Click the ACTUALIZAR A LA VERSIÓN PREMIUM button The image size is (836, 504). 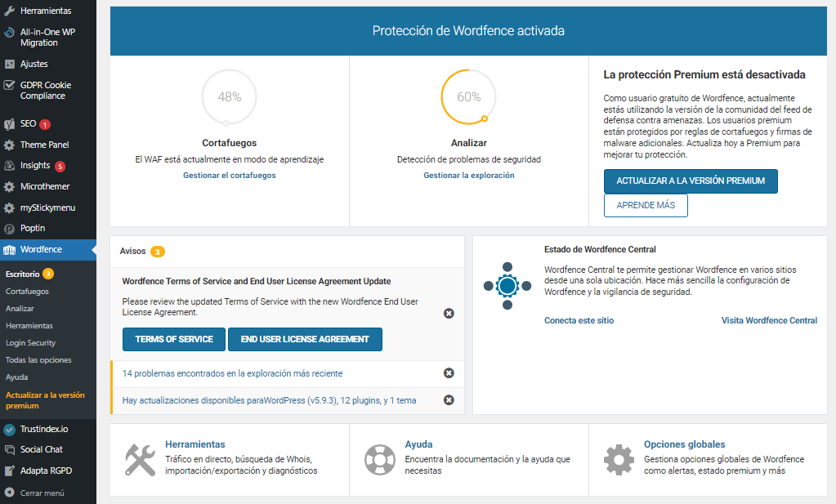[691, 181]
